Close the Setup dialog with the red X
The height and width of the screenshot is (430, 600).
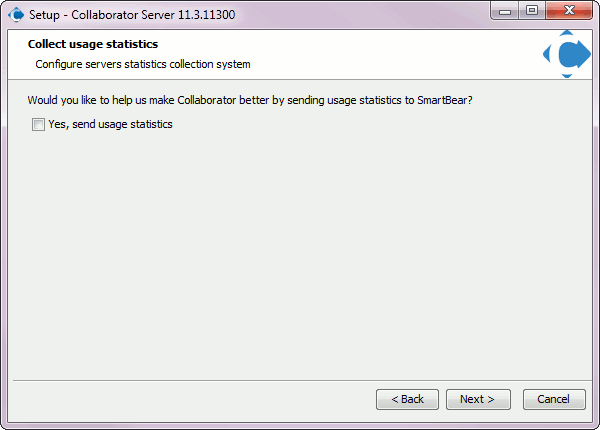pyautogui.click(x=569, y=11)
